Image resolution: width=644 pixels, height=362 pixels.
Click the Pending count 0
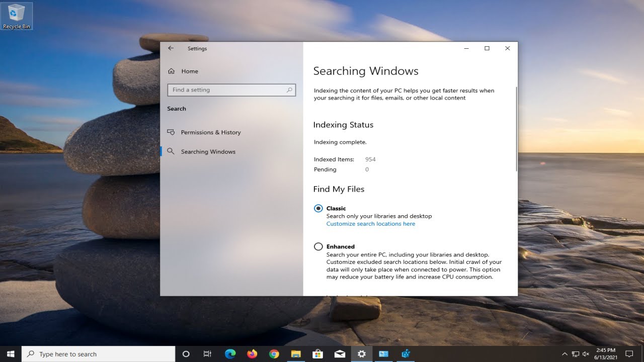[x=367, y=169]
